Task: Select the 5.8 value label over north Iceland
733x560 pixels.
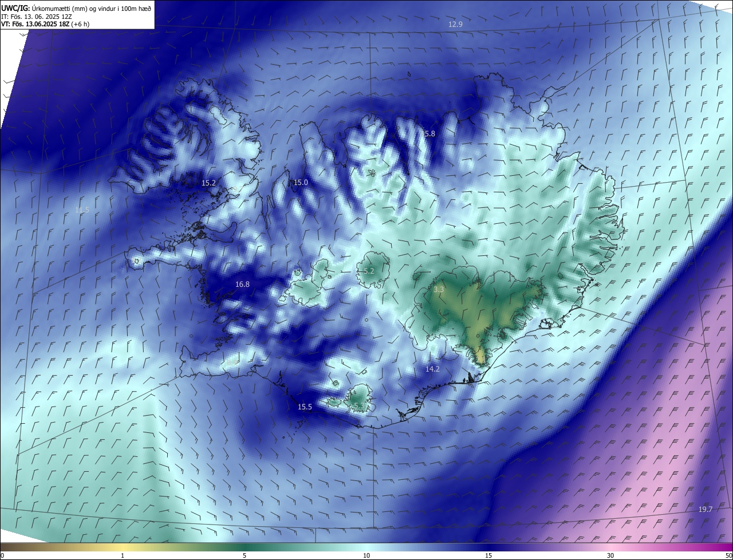Action: 429,133
